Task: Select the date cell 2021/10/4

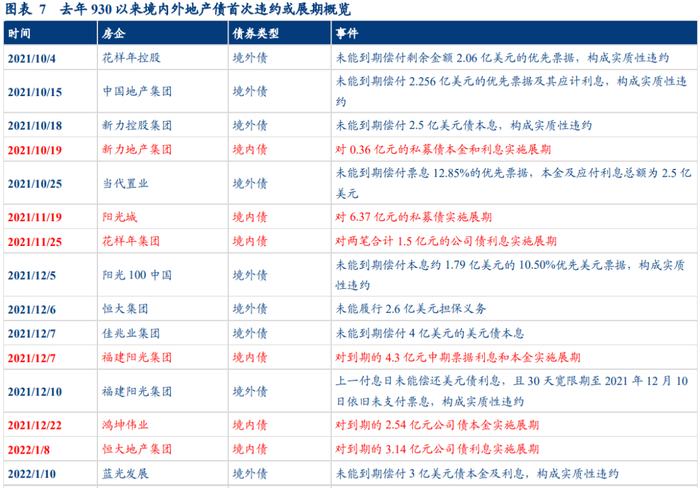Action: [x=32, y=58]
